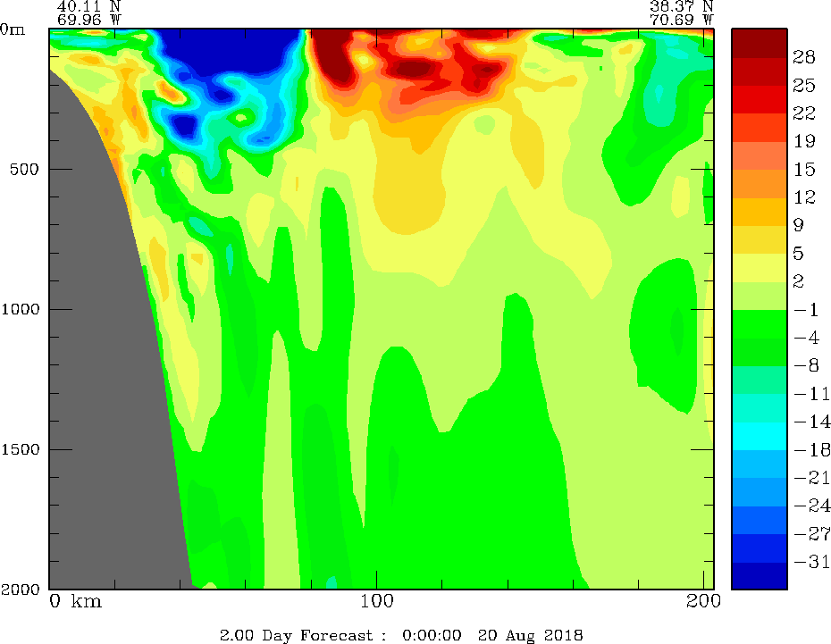Screen dimensions: 831x644
Task: Select the colorbar band between 15 and 19
Action: [x=760, y=155]
